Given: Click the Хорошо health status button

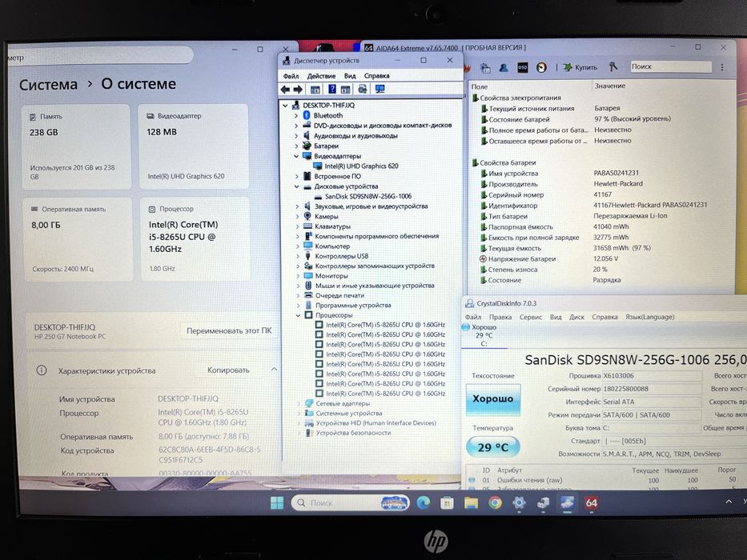Looking at the screenshot, I should pos(492,399).
